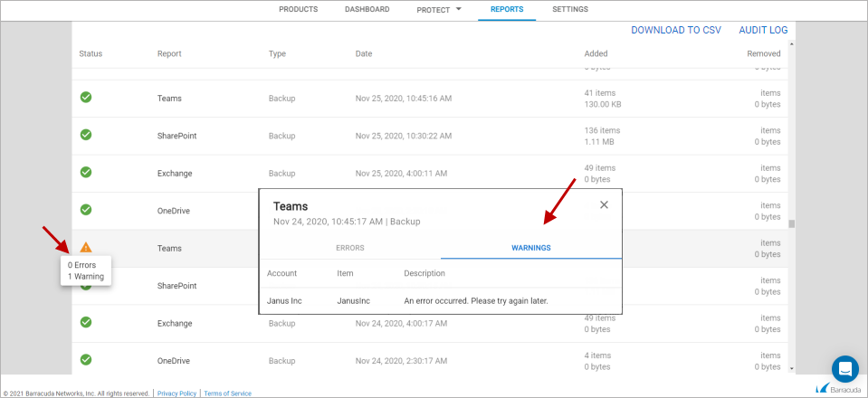The image size is (868, 398).
Task: Click green status icon for Teams Nov 25
Action: click(86, 98)
